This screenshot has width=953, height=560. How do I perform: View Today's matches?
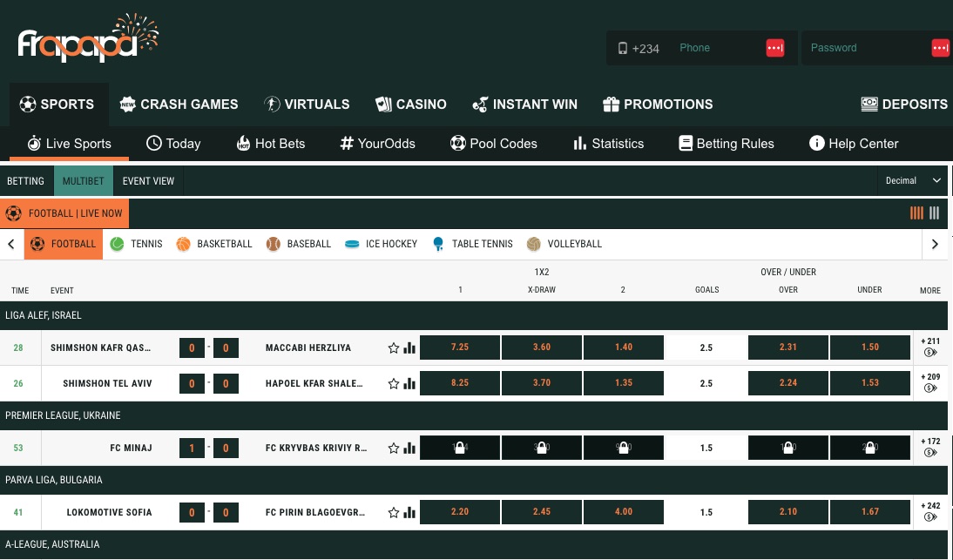pyautogui.click(x=174, y=144)
